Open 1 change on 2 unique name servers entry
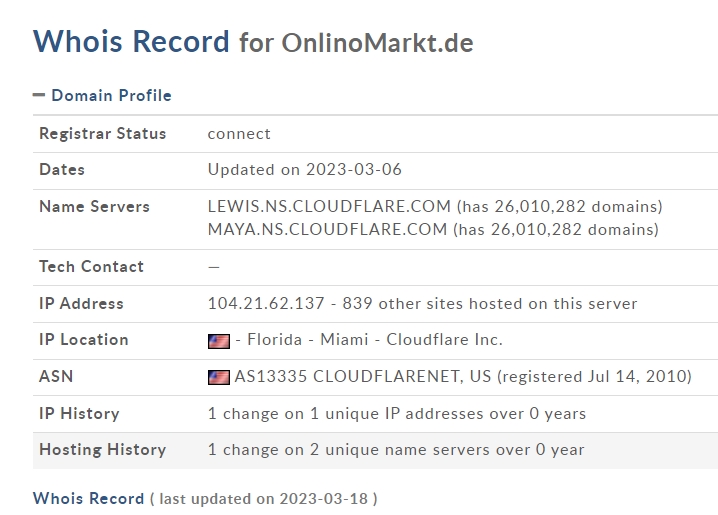This screenshot has height=515, width=718. [x=396, y=450]
